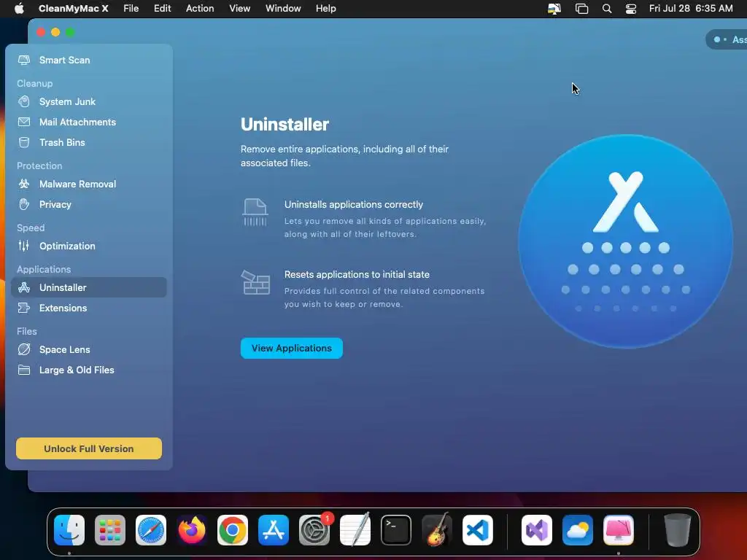Open the Help menu
This screenshot has height=560, width=747.
click(326, 9)
